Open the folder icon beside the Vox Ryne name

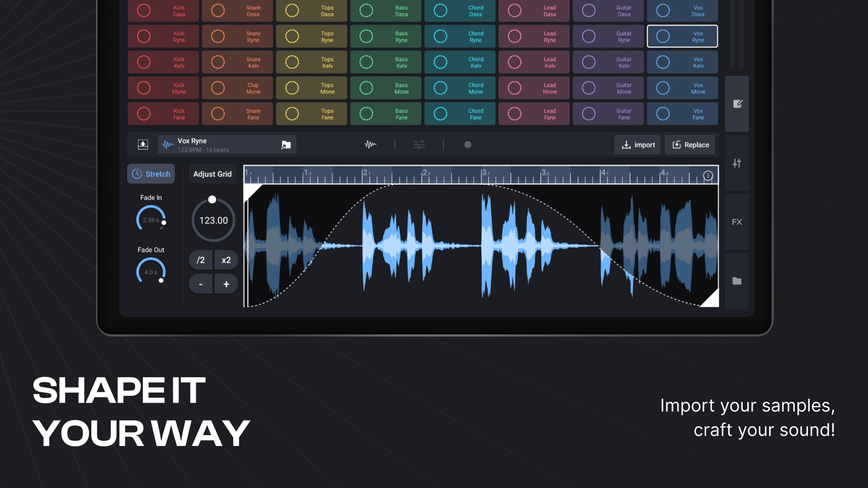[x=286, y=145]
